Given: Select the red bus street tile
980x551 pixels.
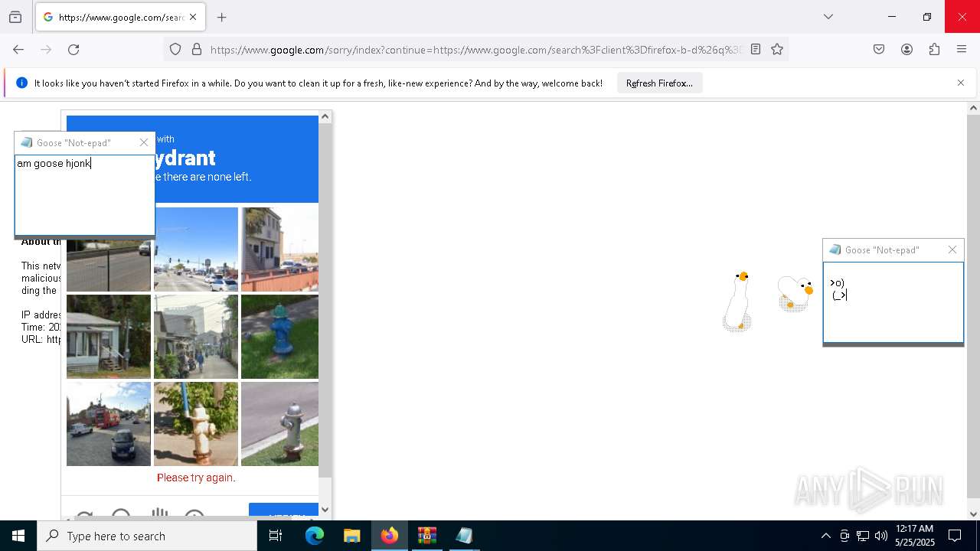Looking at the screenshot, I should pos(109,424).
